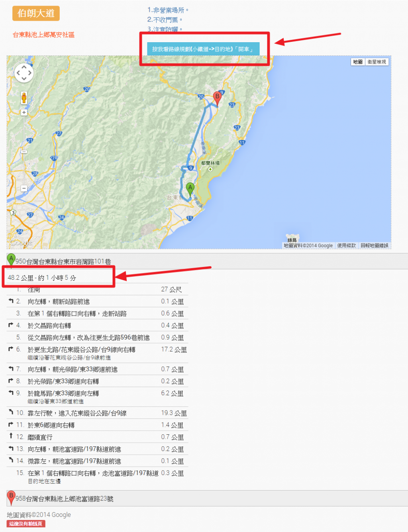Click the right-turn arrow icon of step 4
Image resolution: width=408 pixels, height=532 pixels.
pos(11,325)
